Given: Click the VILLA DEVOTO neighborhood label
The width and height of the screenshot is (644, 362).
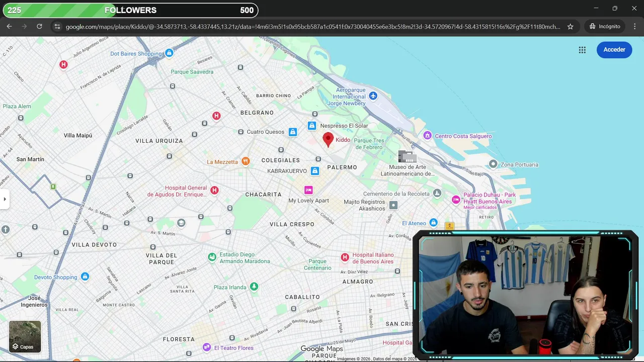Looking at the screenshot, I should 94,245.
